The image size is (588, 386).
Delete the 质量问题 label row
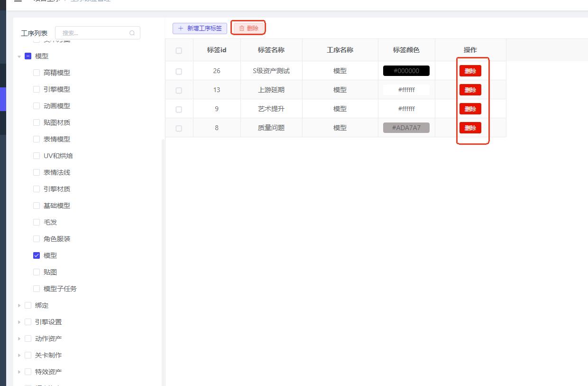click(470, 128)
